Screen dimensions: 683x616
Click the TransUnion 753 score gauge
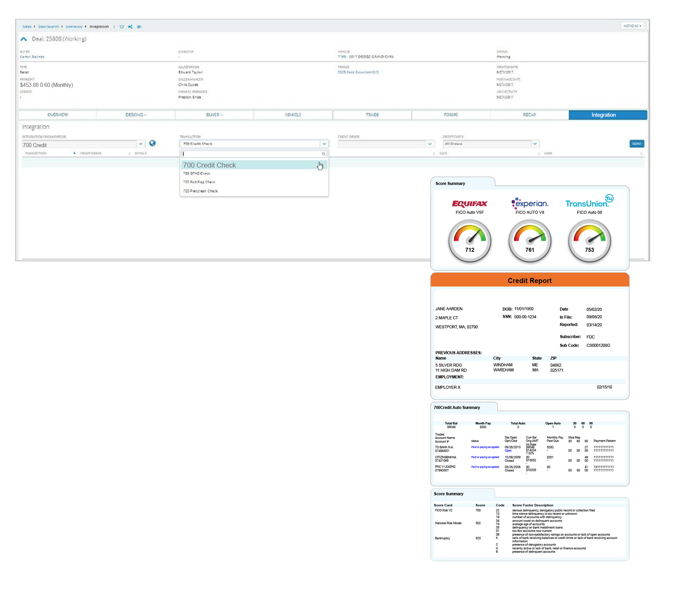(590, 241)
